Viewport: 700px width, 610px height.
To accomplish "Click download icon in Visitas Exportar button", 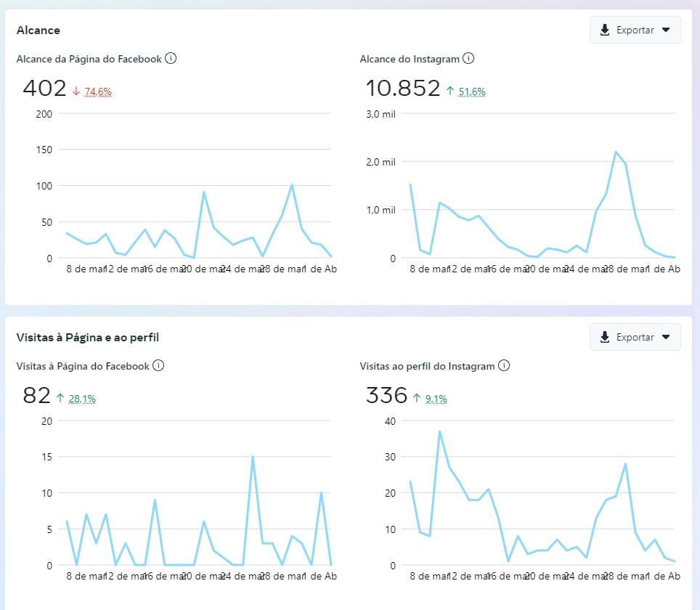I will tap(605, 338).
